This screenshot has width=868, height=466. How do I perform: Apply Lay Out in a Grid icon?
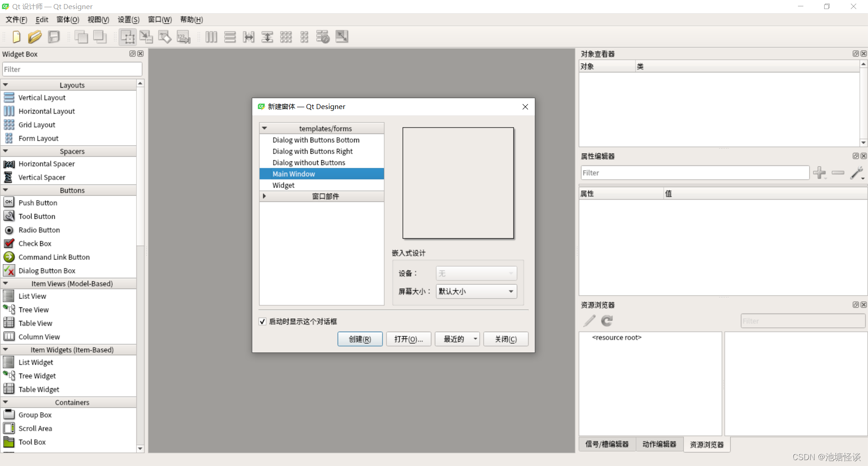[x=286, y=37]
